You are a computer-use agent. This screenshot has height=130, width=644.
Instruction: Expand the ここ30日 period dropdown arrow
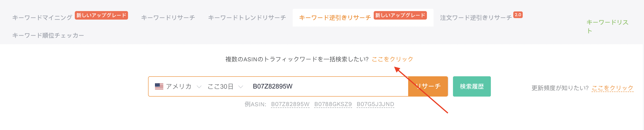point(240,87)
